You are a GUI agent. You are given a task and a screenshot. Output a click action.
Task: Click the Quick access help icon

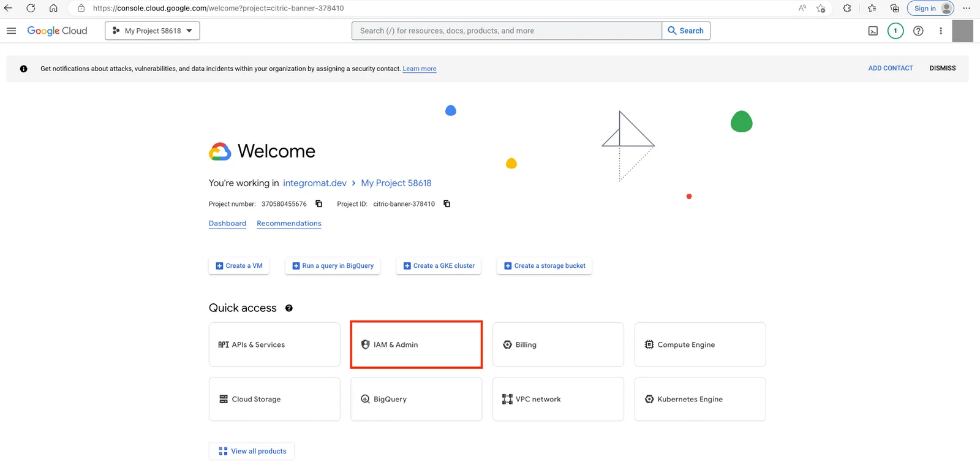click(289, 308)
